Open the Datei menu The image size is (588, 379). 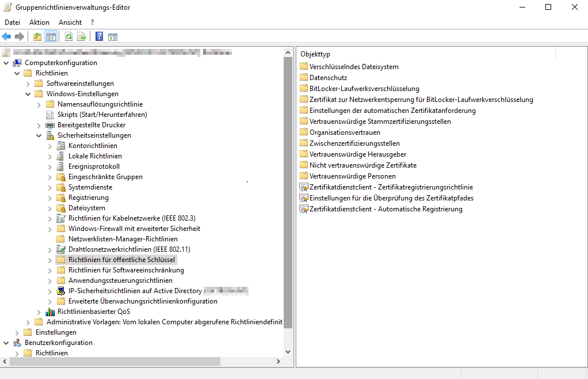(x=12, y=22)
